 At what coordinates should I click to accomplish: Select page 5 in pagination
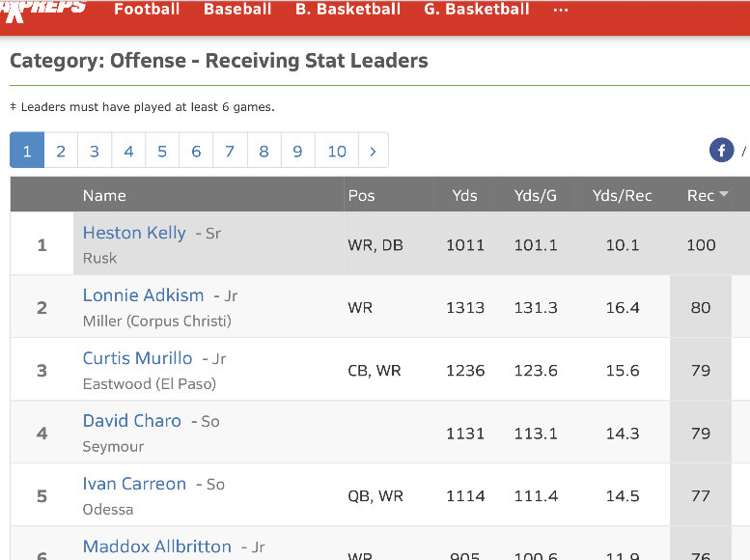[162, 151]
